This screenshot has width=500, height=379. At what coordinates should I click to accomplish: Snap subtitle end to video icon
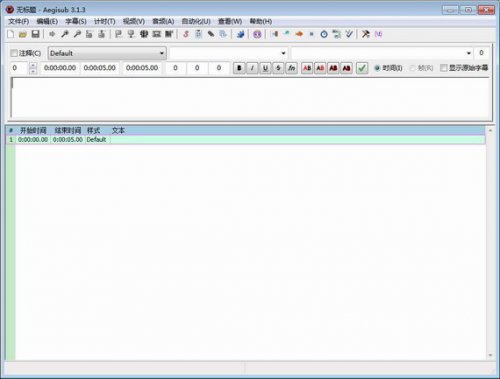click(x=131, y=34)
